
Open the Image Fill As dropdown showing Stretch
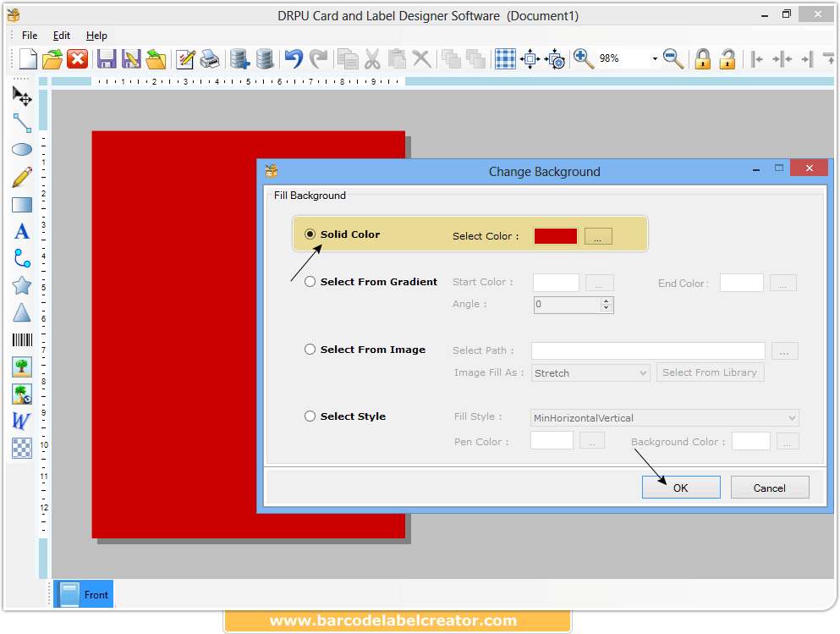pos(590,372)
